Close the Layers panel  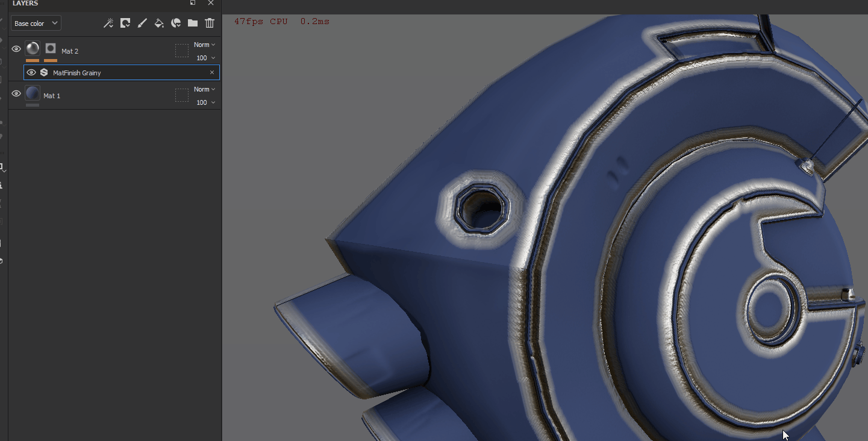point(211,3)
